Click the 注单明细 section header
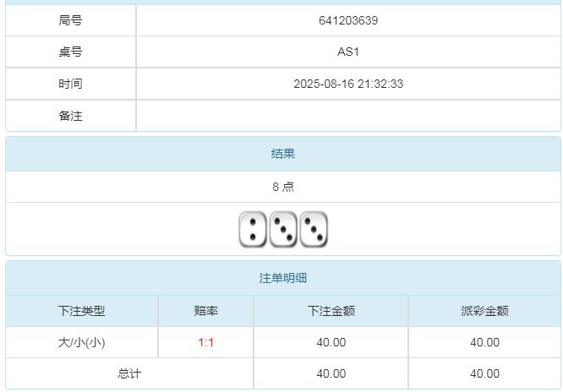The image size is (563, 392). (x=282, y=278)
